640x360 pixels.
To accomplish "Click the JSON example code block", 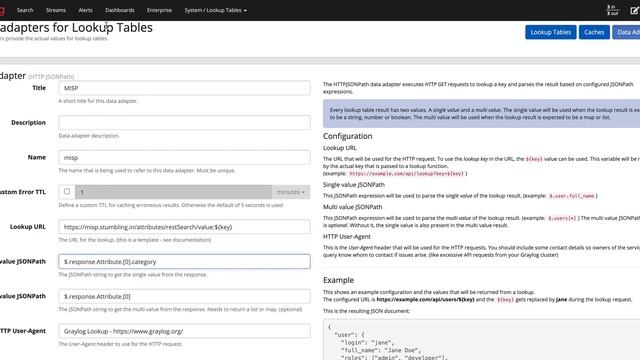I will coord(482,340).
